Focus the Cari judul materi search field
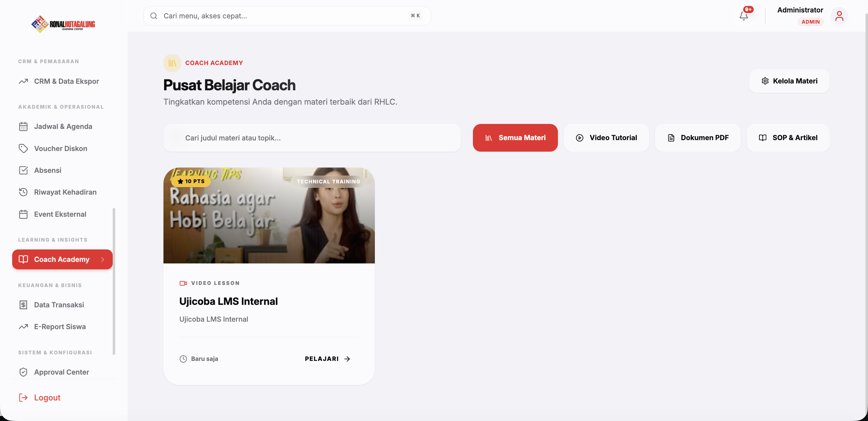This screenshot has height=421, width=868. click(x=312, y=138)
